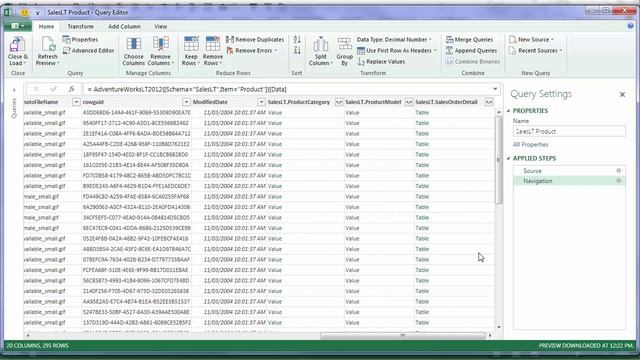Open the ModifiedDate column filter dropdown

point(261,102)
